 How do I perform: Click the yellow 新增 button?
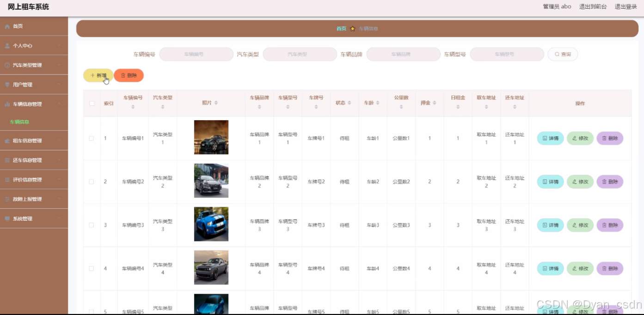[x=98, y=75]
